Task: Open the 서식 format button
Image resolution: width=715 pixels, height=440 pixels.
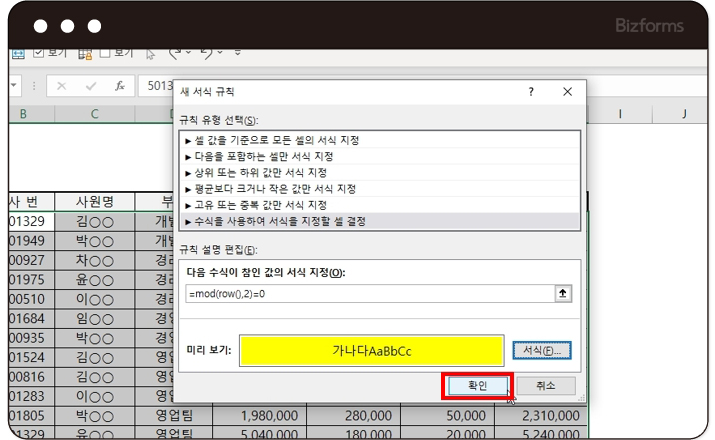Action: coord(542,350)
